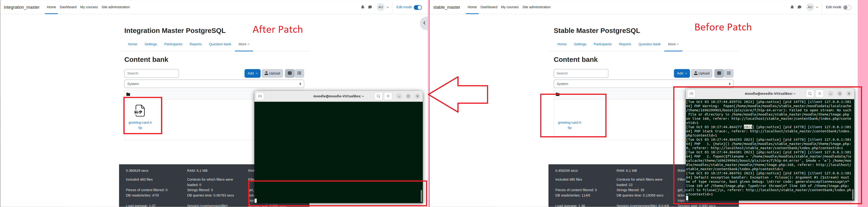The width and height of the screenshot is (868, 207).
Task: Click Home in integration_master top bar
Action: (51, 7)
